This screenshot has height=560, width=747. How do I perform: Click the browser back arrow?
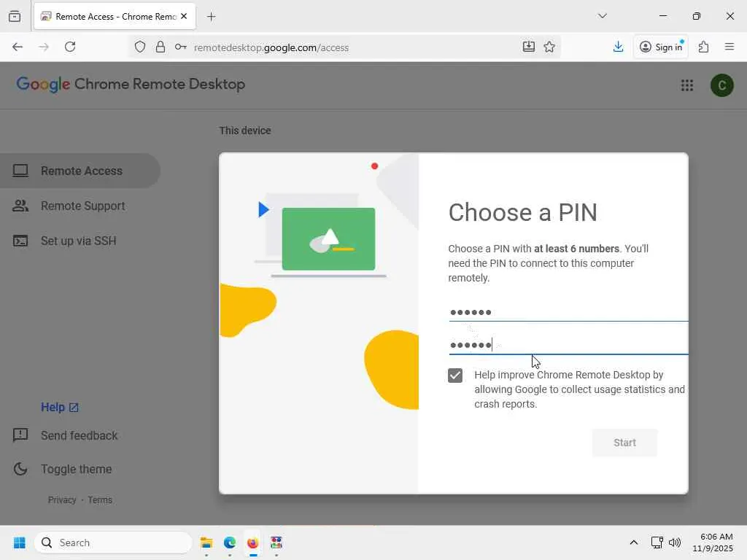[x=18, y=47]
